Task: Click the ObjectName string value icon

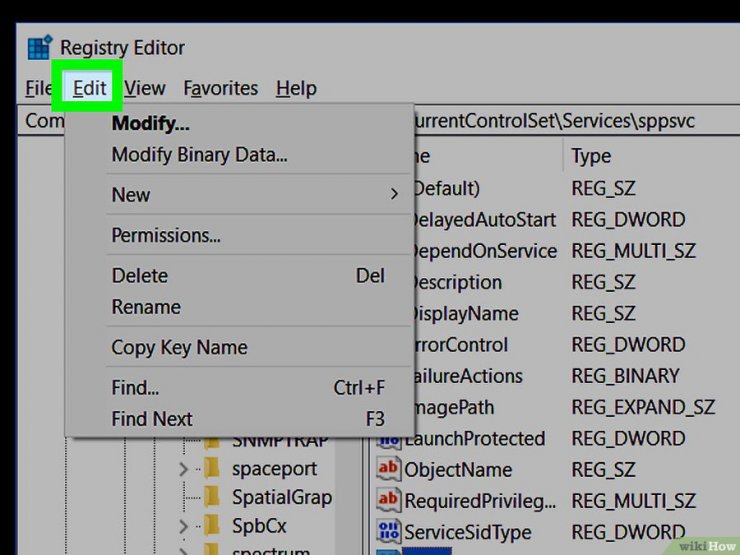Action: [x=388, y=469]
